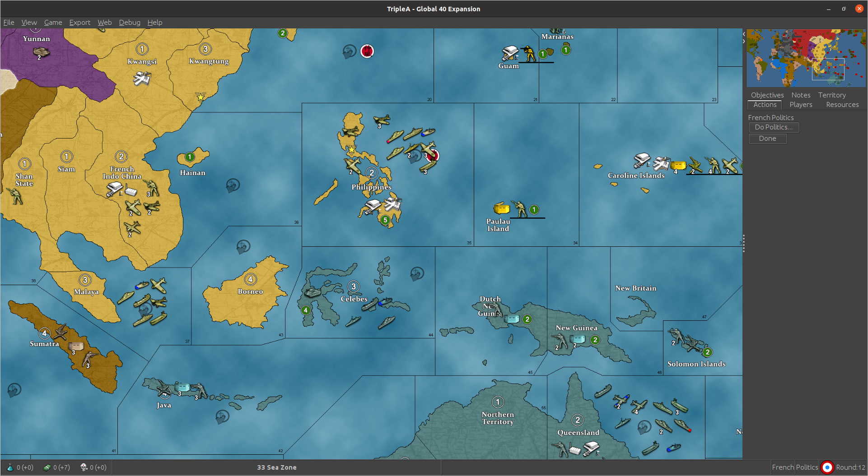
Task: Select the infantry stack in French Indo China
Action: [x=151, y=188]
